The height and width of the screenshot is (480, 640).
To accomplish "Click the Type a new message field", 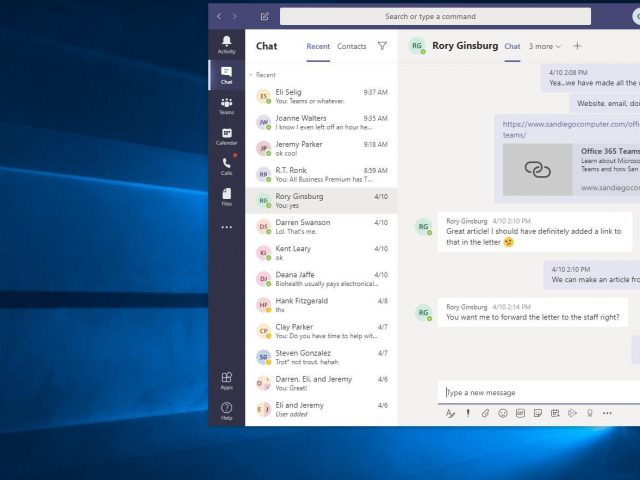I will (539, 392).
